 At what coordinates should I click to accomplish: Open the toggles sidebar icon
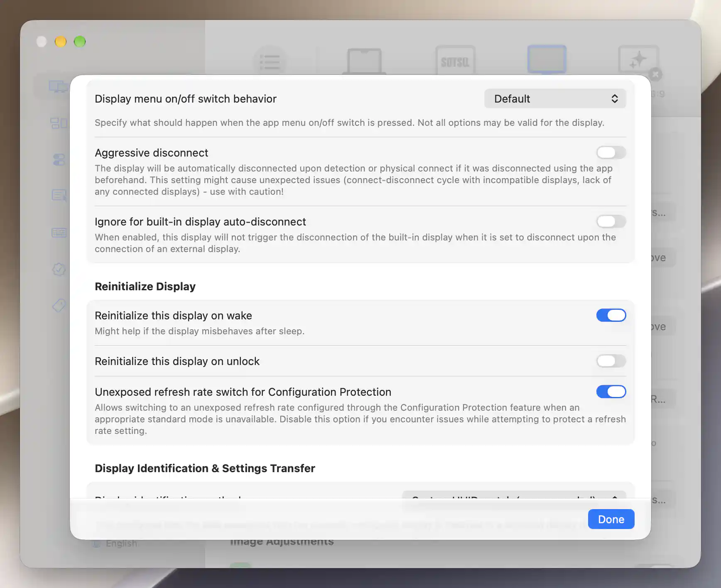pos(59,159)
